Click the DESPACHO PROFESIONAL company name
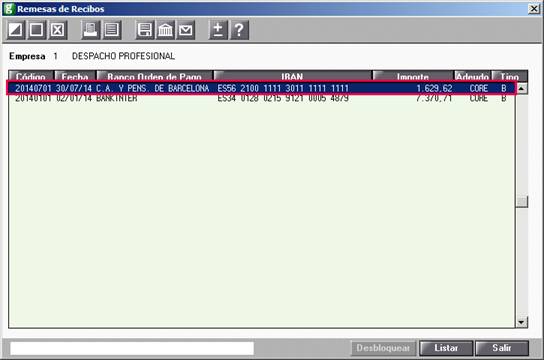The height and width of the screenshot is (360, 544). (x=123, y=56)
